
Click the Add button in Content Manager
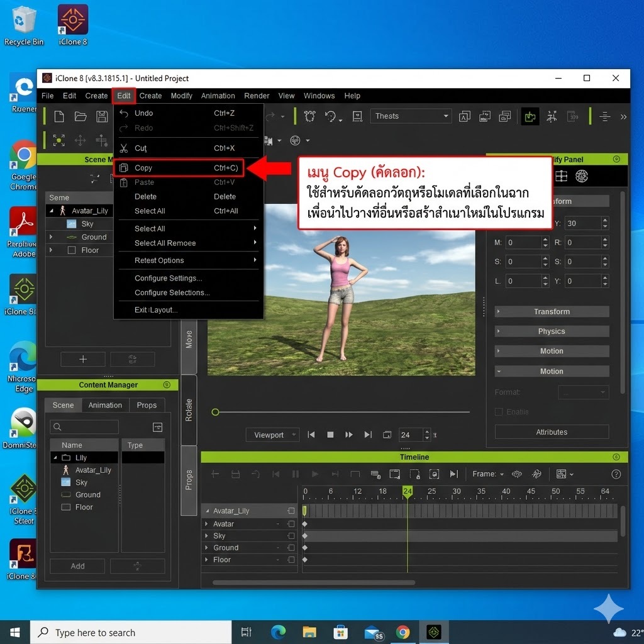77,567
